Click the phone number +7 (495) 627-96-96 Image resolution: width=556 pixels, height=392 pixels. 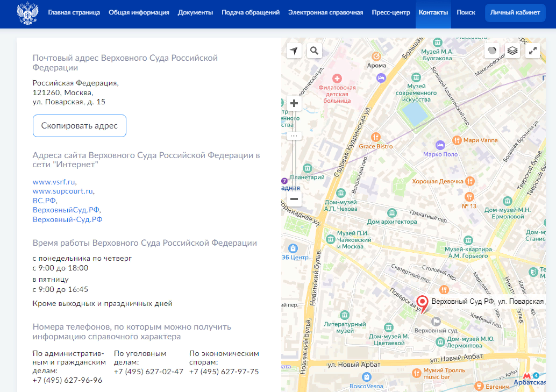click(67, 380)
